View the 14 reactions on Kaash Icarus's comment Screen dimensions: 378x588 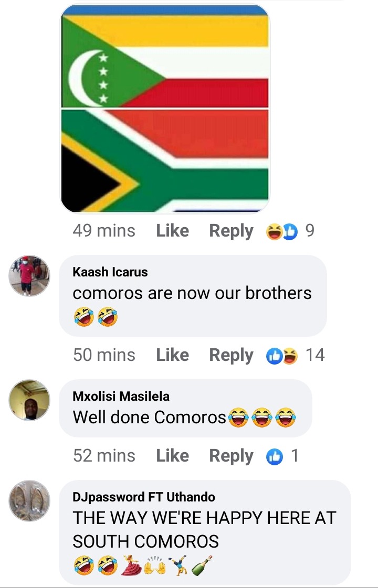(x=295, y=355)
